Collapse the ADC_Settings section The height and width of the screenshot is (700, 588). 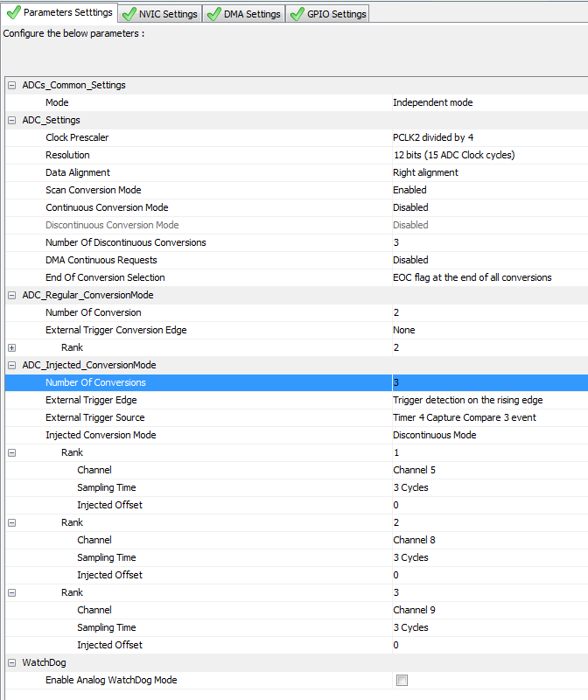[12, 120]
